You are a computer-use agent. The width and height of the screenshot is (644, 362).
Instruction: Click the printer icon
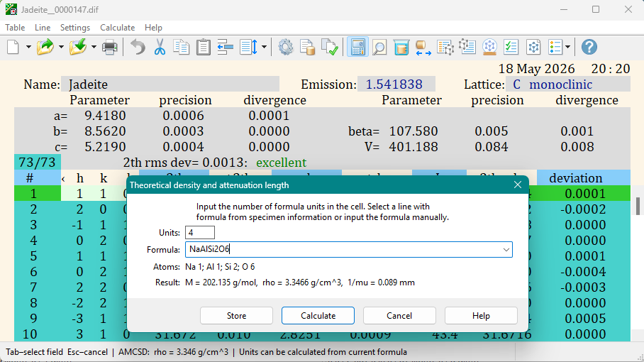click(x=110, y=48)
